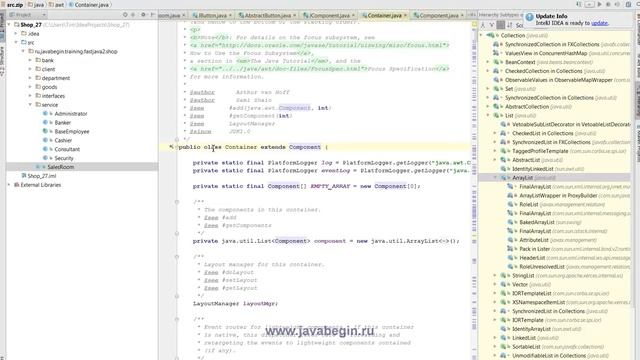The width and height of the screenshot is (640, 360).
Task: Toggle the Structure tool window stripe button
Action: (2, 61)
